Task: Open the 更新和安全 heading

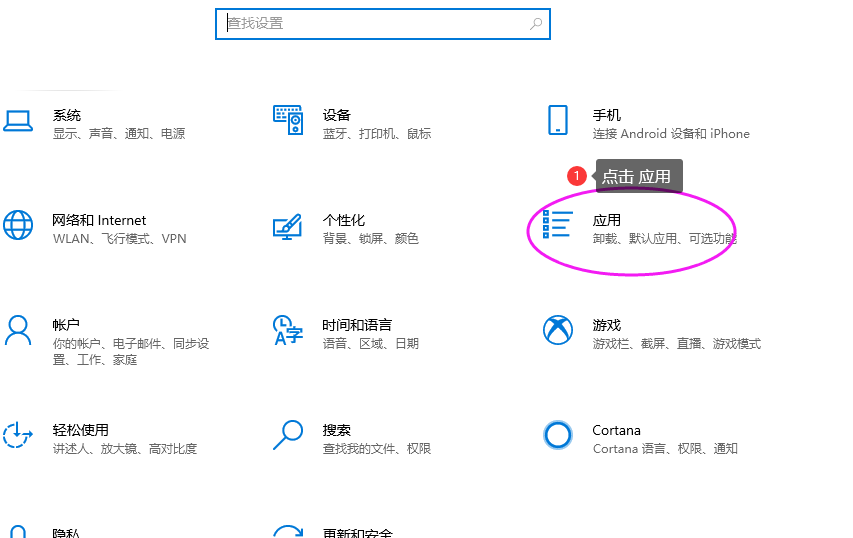Action: click(357, 533)
